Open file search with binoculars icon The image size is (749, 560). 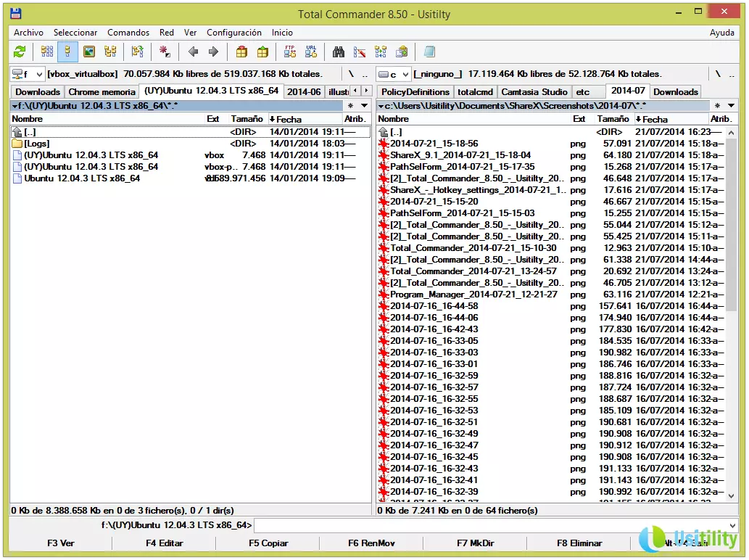(338, 52)
